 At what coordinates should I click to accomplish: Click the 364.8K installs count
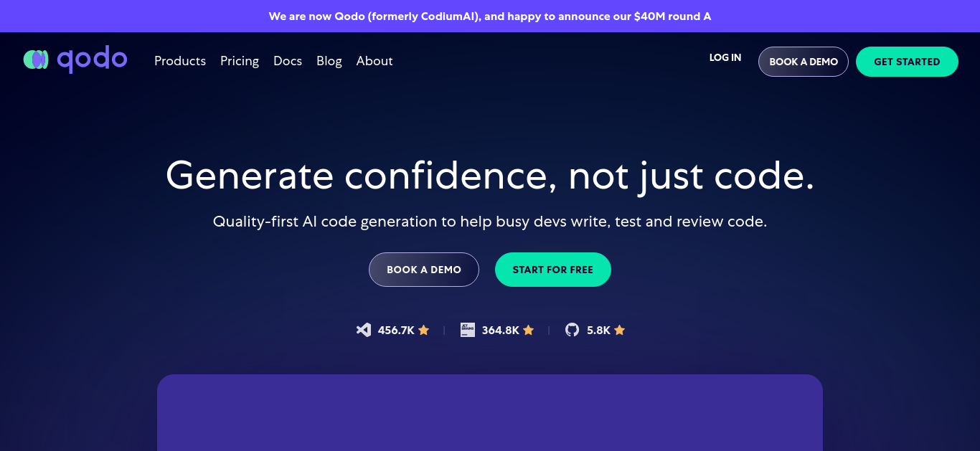pyautogui.click(x=501, y=330)
